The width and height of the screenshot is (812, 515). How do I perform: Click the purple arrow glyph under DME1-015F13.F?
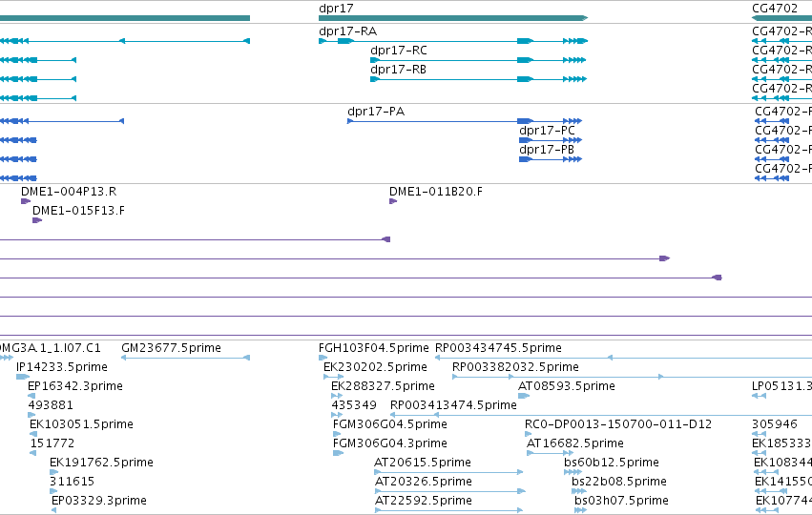point(37,220)
